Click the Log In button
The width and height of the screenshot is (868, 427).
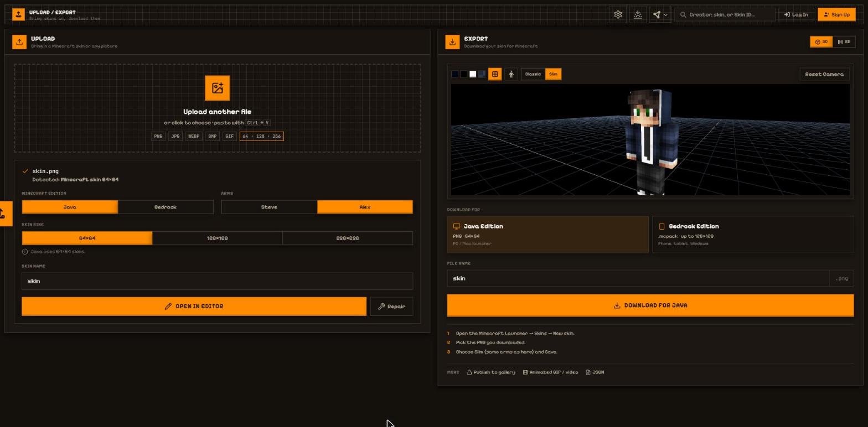(796, 15)
